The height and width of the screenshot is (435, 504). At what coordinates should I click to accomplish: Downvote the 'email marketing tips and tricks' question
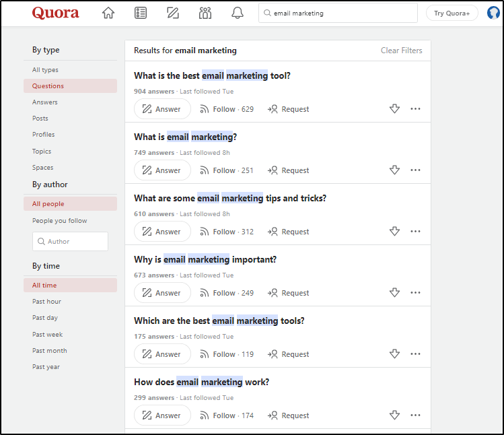tap(394, 232)
